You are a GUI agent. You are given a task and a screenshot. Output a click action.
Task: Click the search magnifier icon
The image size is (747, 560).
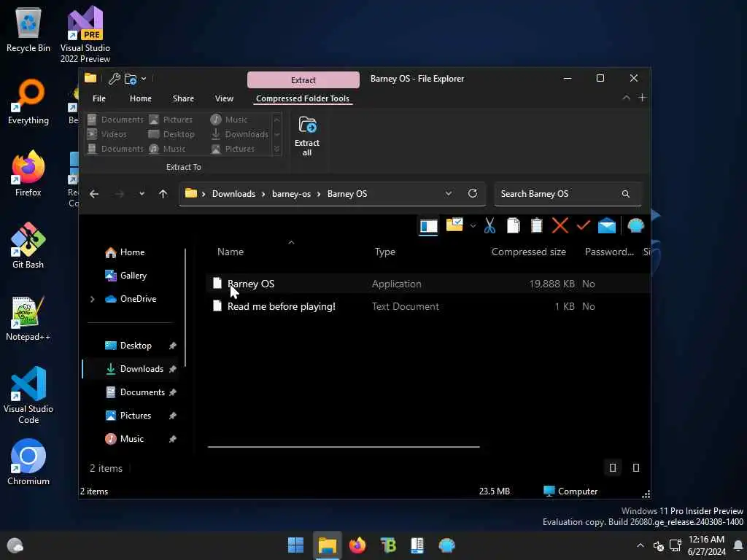pos(625,194)
